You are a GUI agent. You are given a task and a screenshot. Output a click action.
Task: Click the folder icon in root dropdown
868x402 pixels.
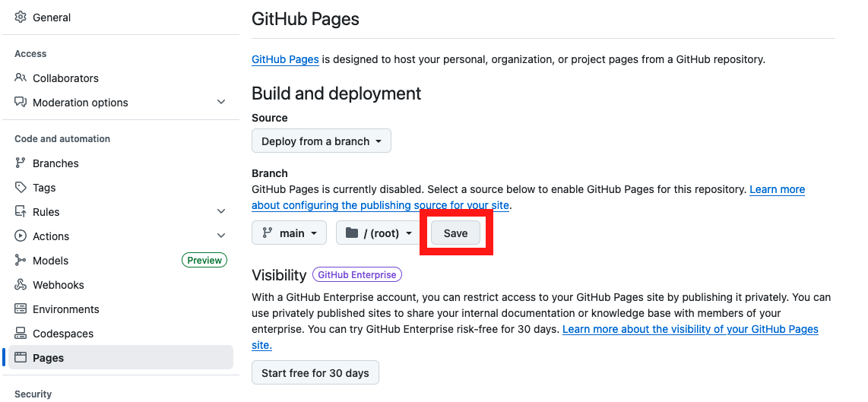351,233
